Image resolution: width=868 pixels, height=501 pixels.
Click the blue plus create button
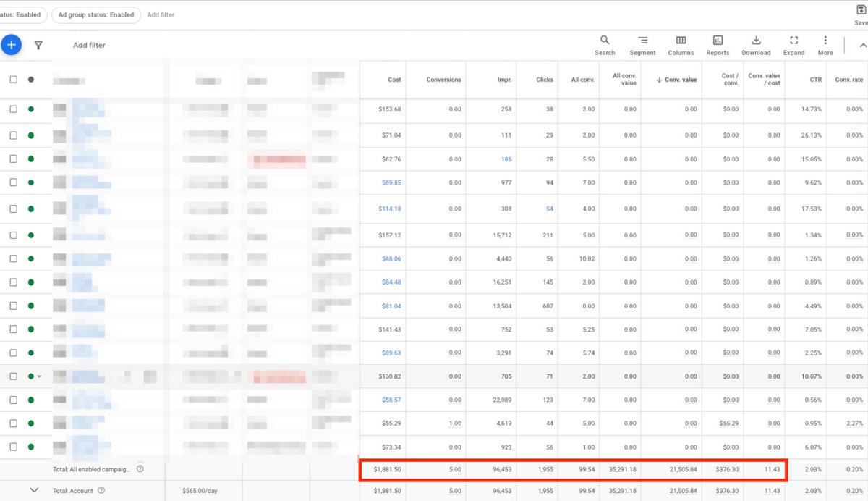[11, 45]
